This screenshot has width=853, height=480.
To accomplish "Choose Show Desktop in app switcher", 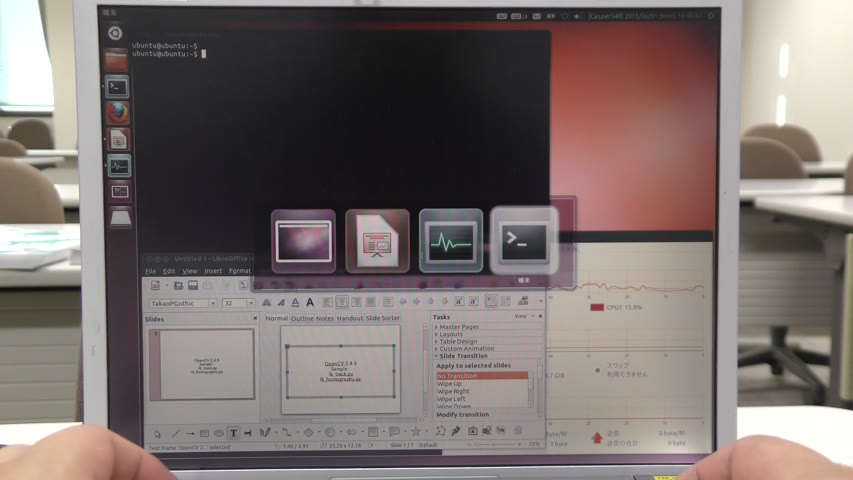I will tap(303, 241).
